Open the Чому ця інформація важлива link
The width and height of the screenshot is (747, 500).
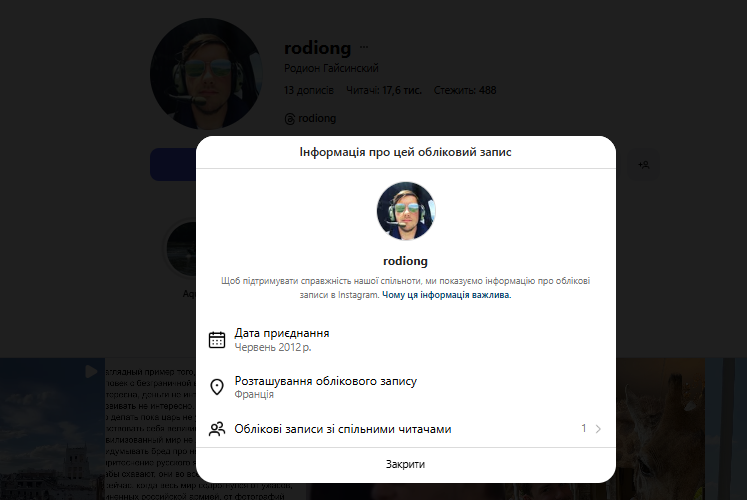tap(446, 295)
